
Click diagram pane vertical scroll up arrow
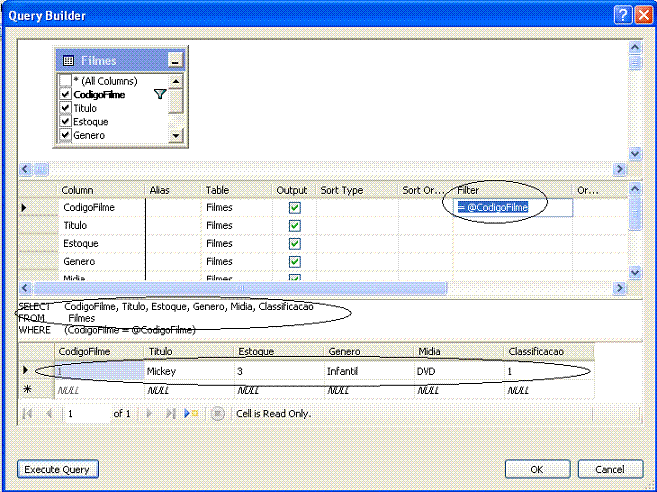click(x=635, y=47)
